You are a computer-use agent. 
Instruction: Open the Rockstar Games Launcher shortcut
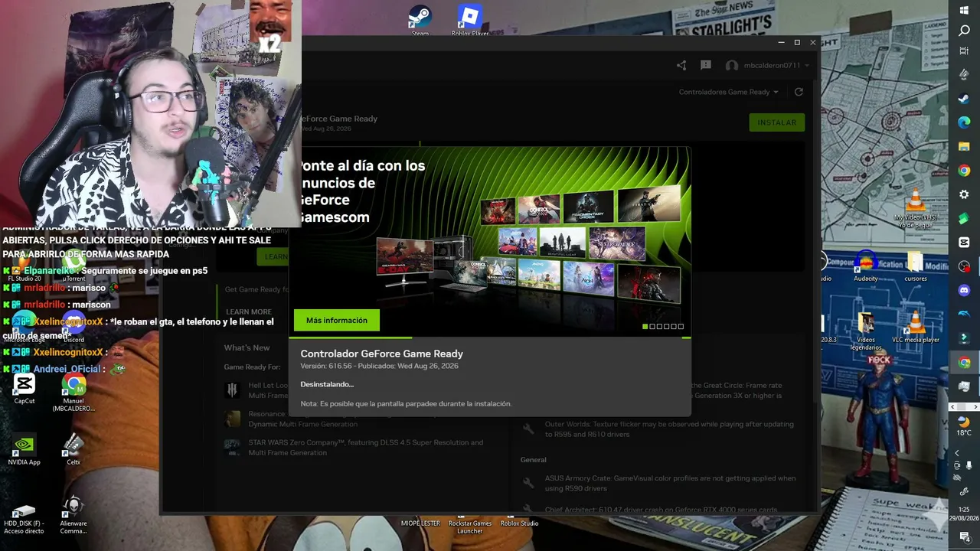pos(469,527)
